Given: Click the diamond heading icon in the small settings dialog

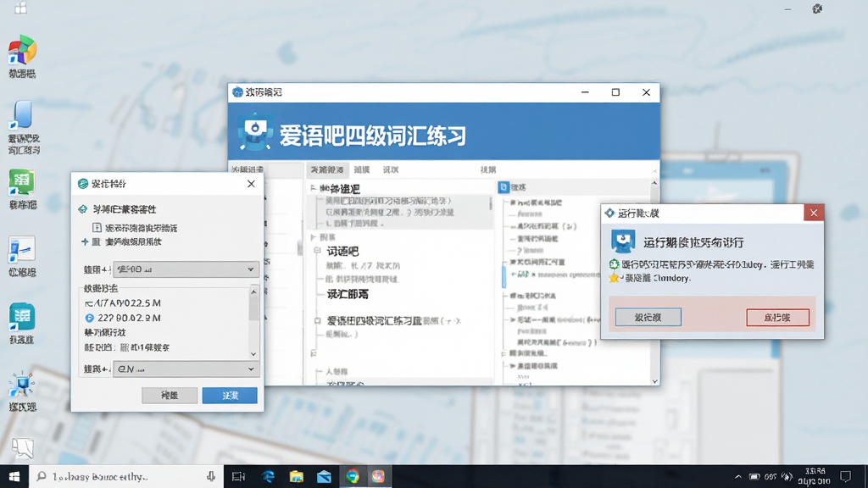Looking at the screenshot, I should click(x=83, y=209).
